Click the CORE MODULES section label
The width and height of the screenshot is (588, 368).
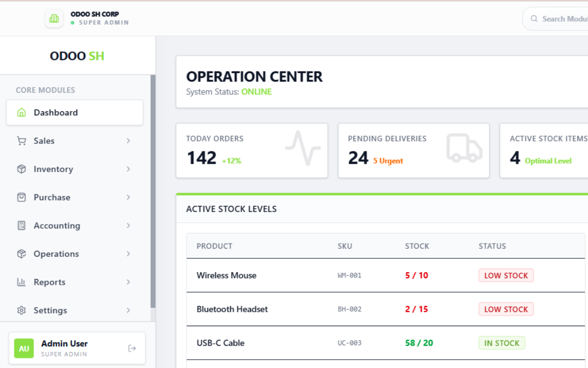pyautogui.click(x=46, y=90)
